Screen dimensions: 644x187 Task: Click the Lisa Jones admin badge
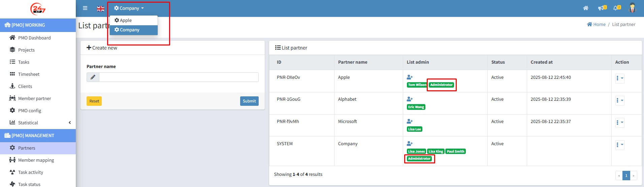(x=417, y=152)
